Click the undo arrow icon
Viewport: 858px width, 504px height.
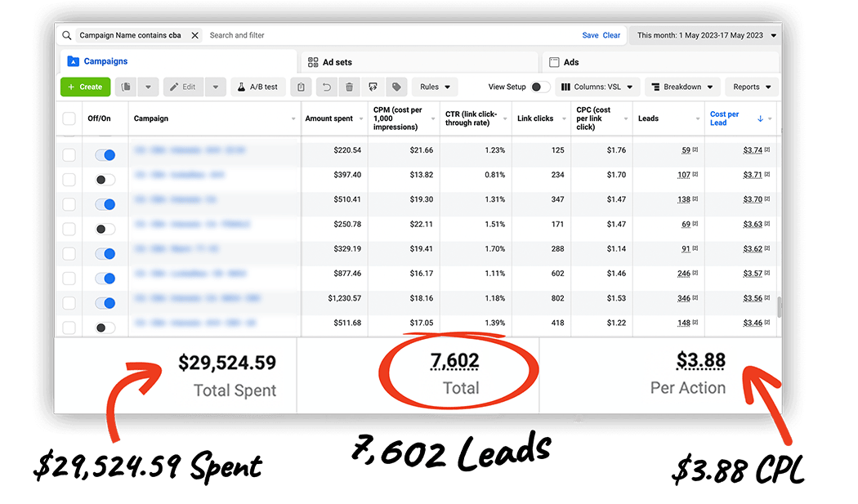click(327, 87)
